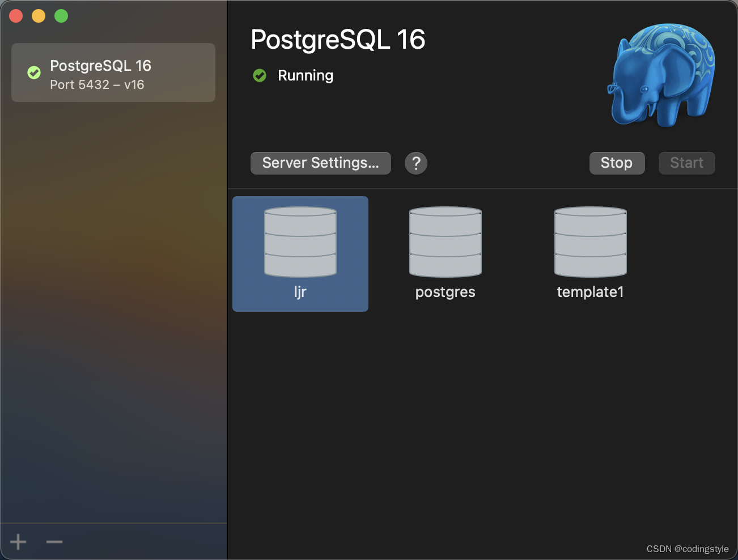
Task: Click the PostgreSQL 16 main heading
Action: coord(338,40)
